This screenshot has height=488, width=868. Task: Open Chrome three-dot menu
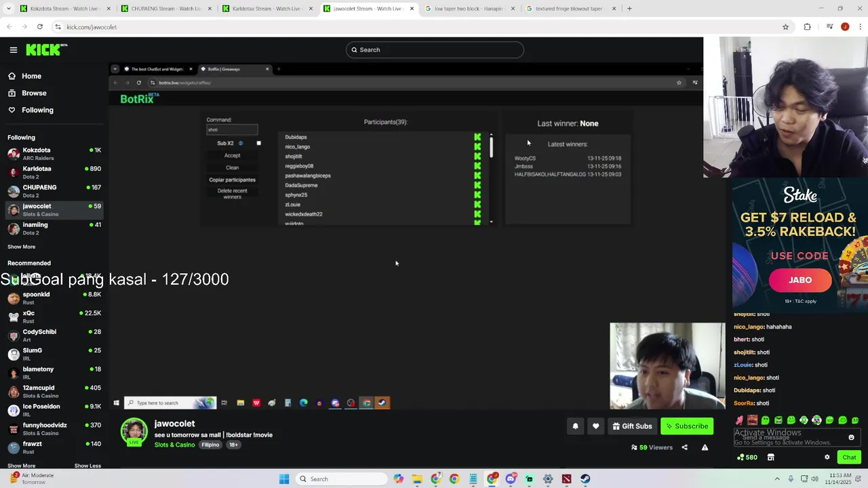click(861, 27)
